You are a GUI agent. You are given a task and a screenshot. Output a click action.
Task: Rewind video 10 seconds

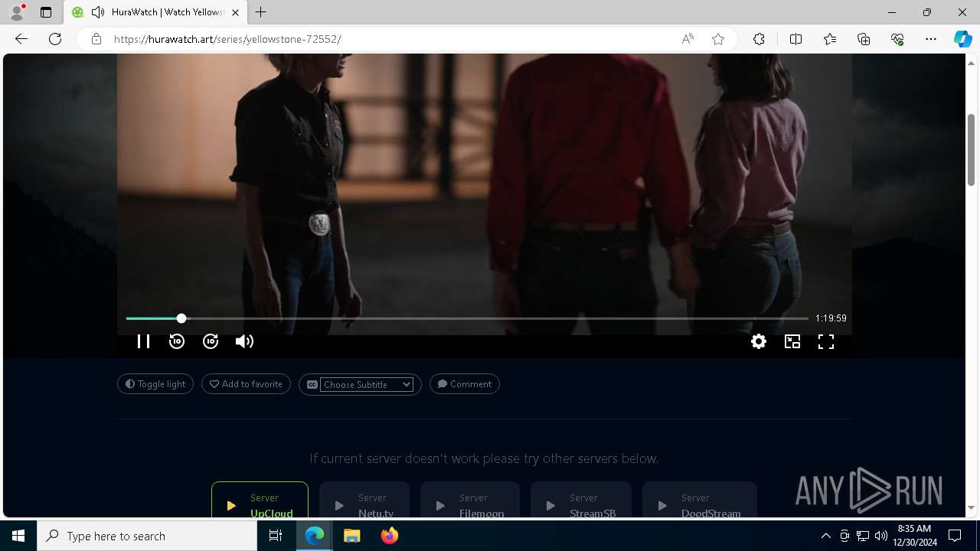pyautogui.click(x=177, y=341)
